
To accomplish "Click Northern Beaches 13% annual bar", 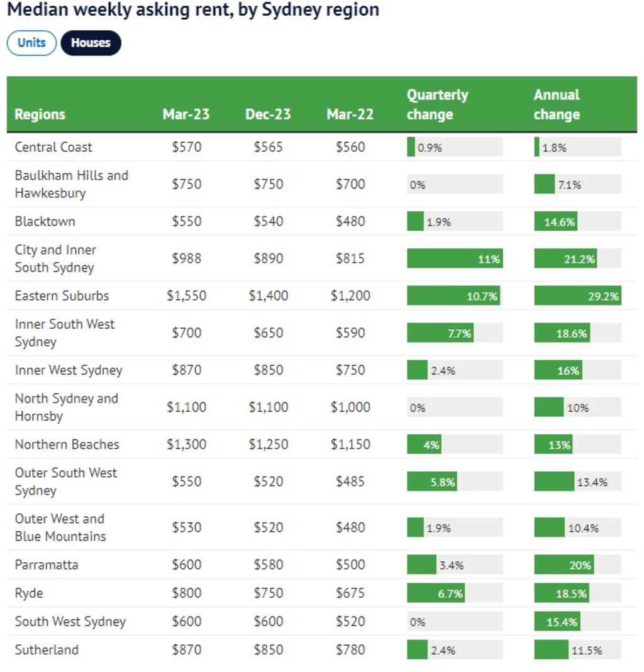I will (553, 444).
